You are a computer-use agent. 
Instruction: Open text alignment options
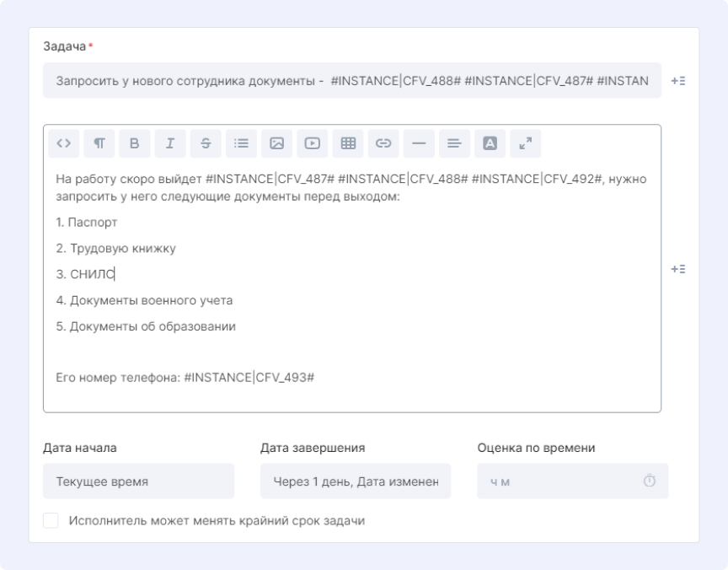coord(454,143)
